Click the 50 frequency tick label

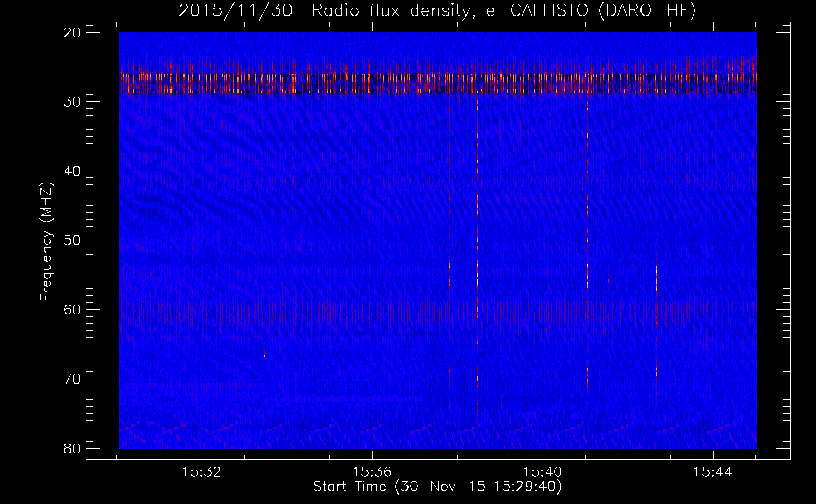(71, 240)
